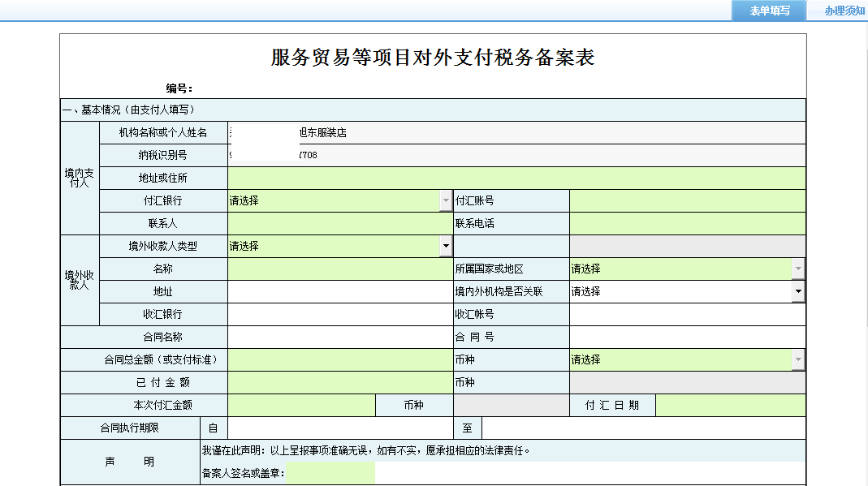Click the 地址或住所 input field
868x486 pixels.
coord(512,177)
